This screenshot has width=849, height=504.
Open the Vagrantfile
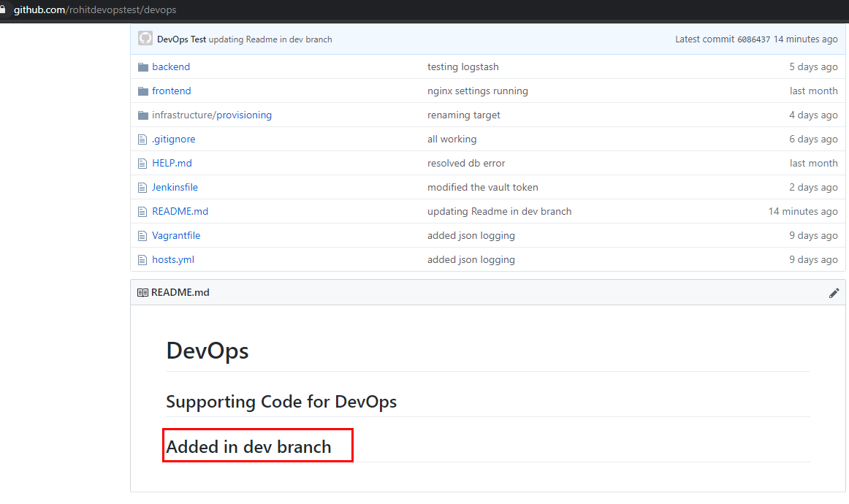point(176,235)
